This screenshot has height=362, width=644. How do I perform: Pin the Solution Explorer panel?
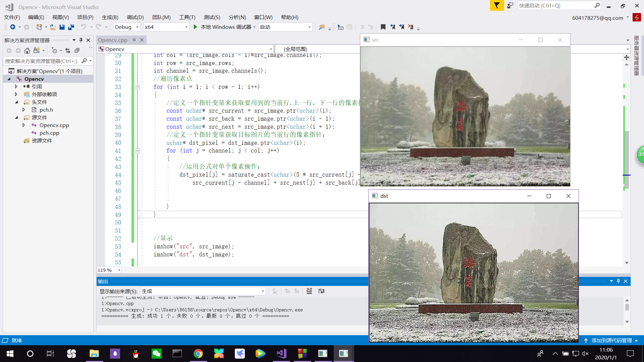point(81,40)
